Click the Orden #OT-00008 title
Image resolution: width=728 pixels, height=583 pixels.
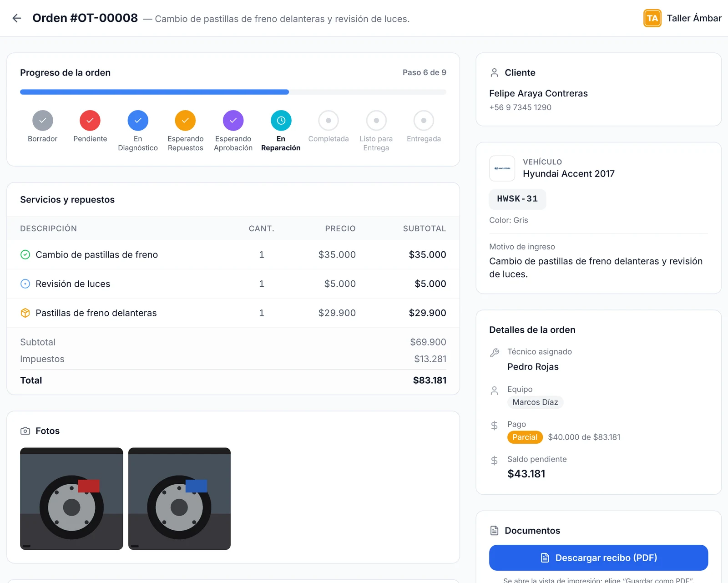click(x=85, y=18)
